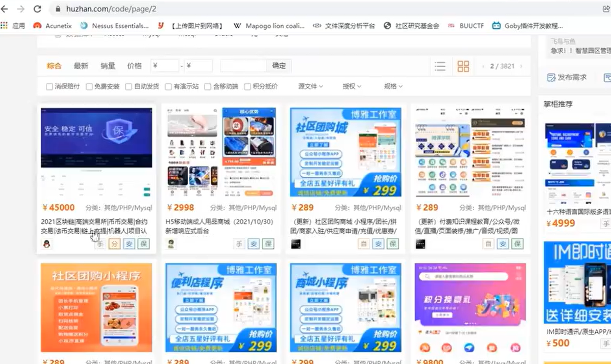The width and height of the screenshot is (611, 364).
Task: Select the 销量 sort tab
Action: tap(108, 66)
